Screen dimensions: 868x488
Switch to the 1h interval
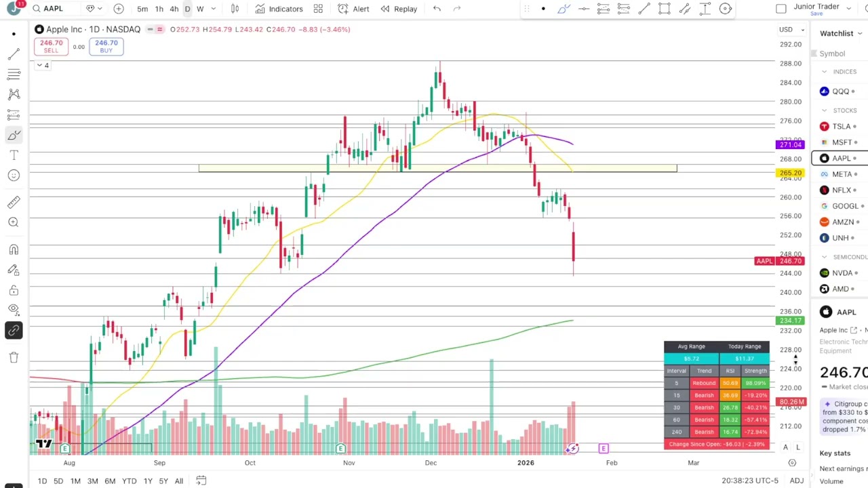coord(159,9)
